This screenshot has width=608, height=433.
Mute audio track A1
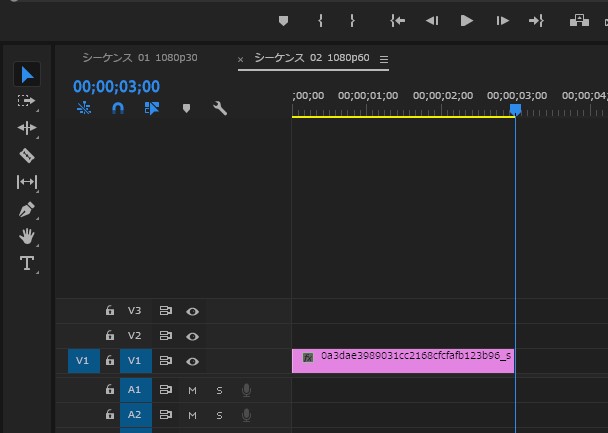click(x=192, y=390)
